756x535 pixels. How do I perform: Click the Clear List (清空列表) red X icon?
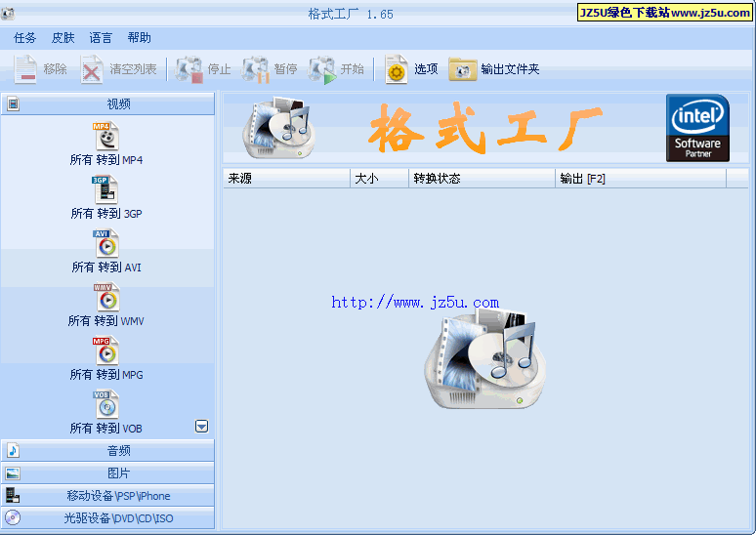click(92, 69)
